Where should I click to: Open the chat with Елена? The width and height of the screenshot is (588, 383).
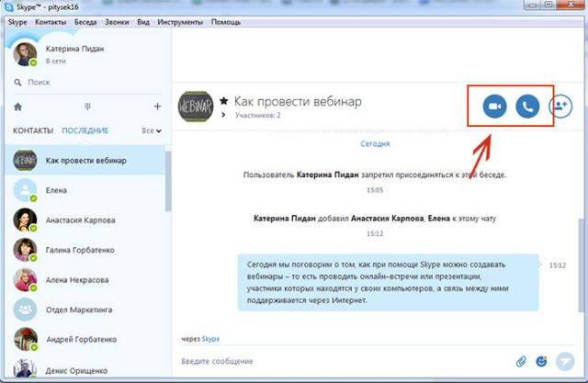tap(85, 190)
